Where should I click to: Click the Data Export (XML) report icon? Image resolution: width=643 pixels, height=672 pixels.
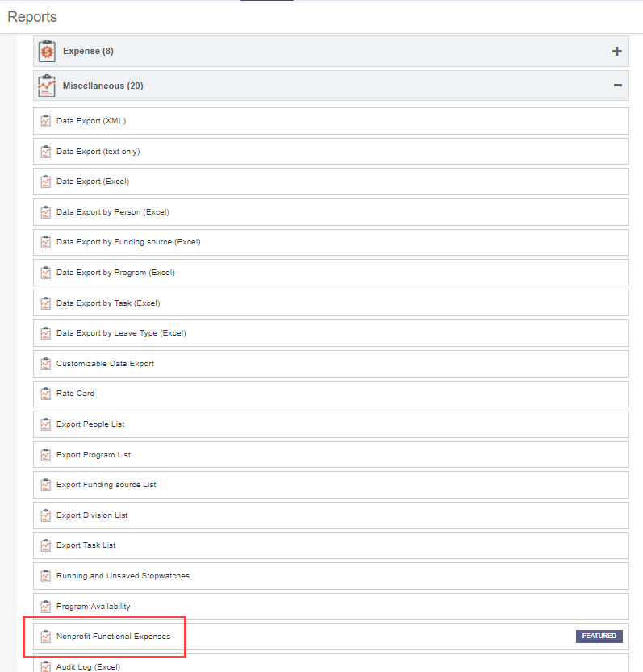click(46, 121)
